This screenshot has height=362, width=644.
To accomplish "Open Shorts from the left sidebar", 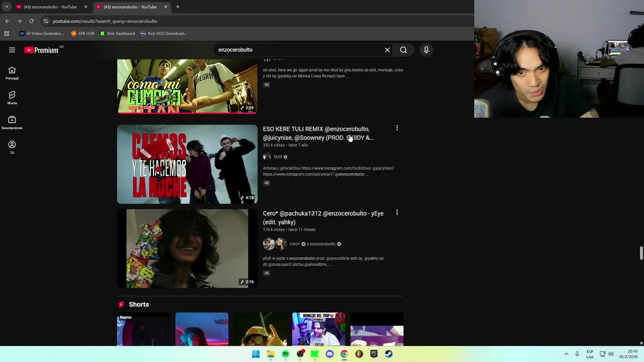I will (12, 98).
